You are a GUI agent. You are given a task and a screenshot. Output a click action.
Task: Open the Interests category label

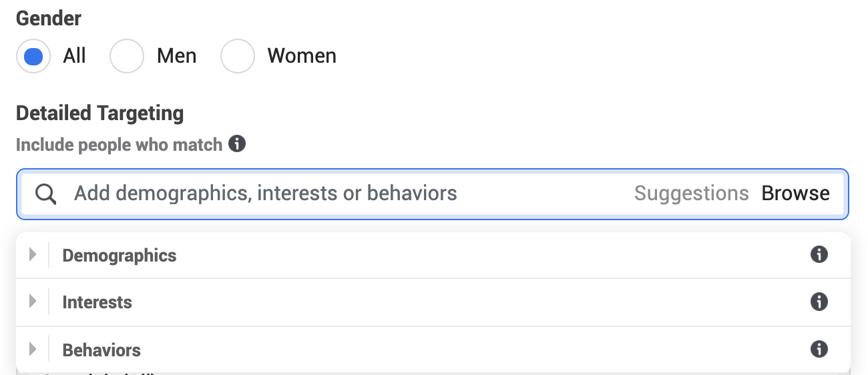(97, 302)
